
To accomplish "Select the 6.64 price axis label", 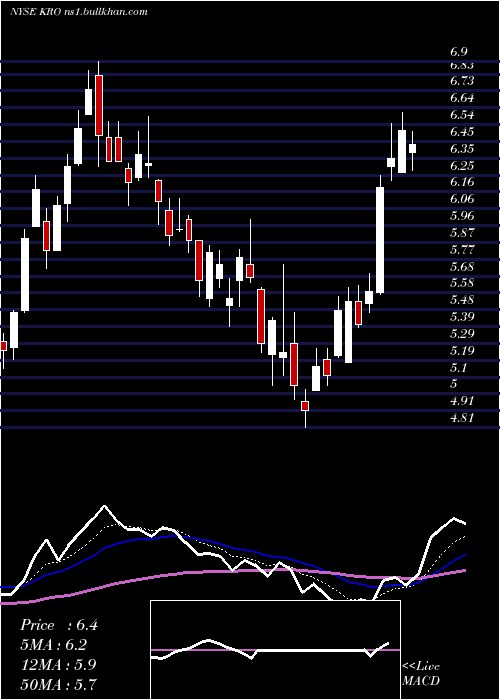I will tap(462, 98).
